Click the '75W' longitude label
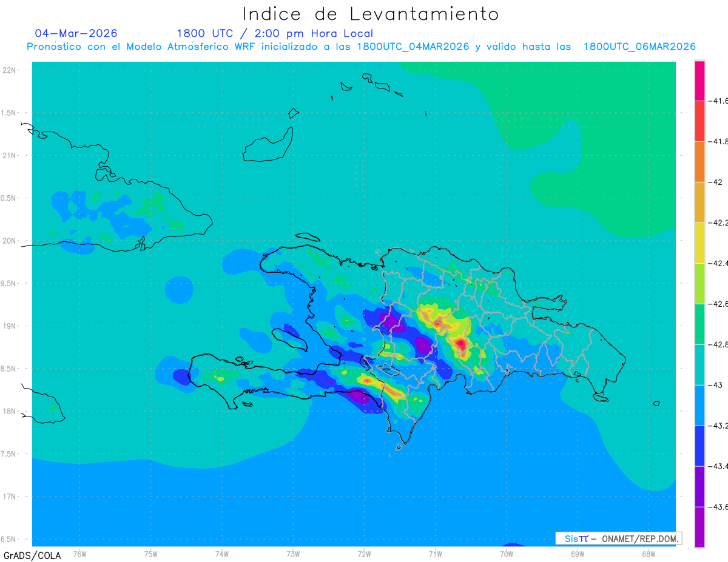Screen dimensions: 728x562 pos(150,553)
